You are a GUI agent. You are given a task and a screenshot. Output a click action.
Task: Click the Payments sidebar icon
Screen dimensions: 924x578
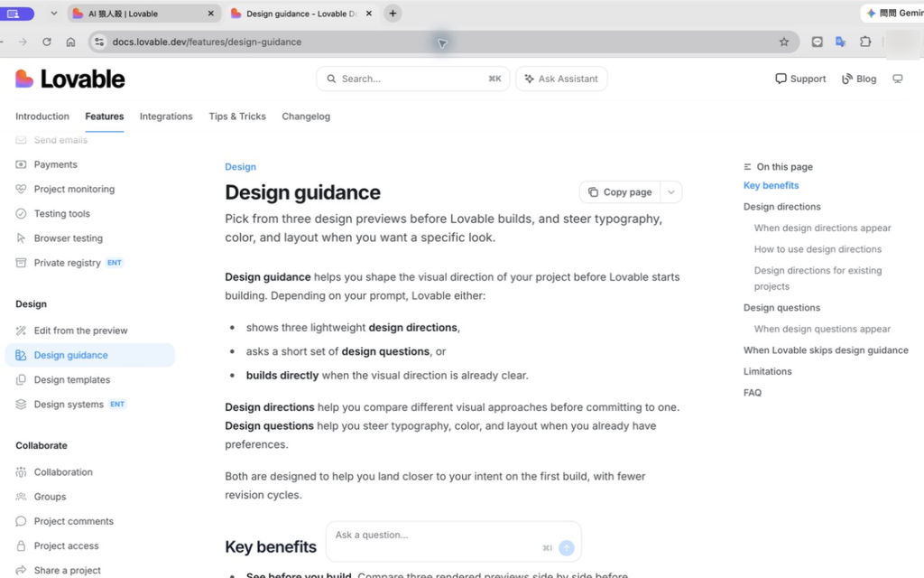click(22, 164)
